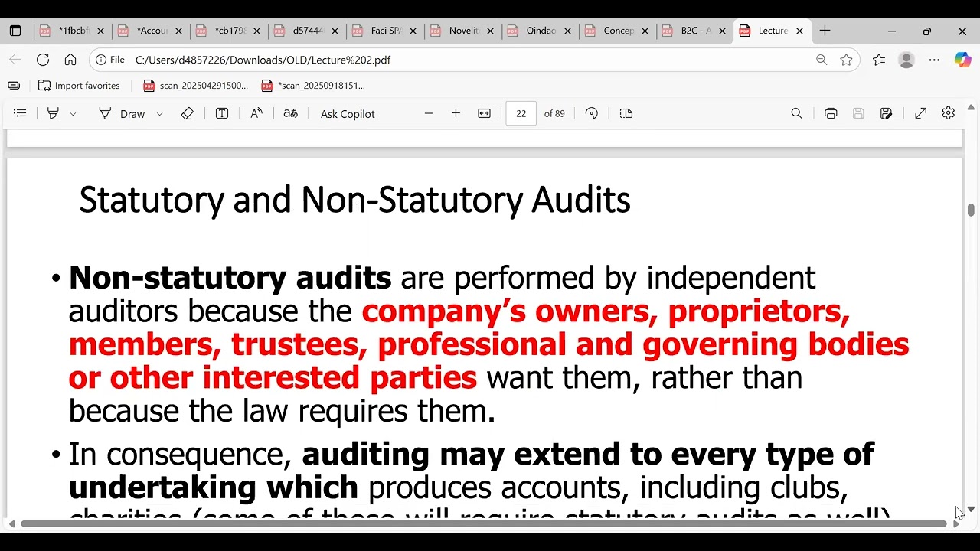Save as a copy of the PDF
The image size is (980, 551).
tap(886, 113)
